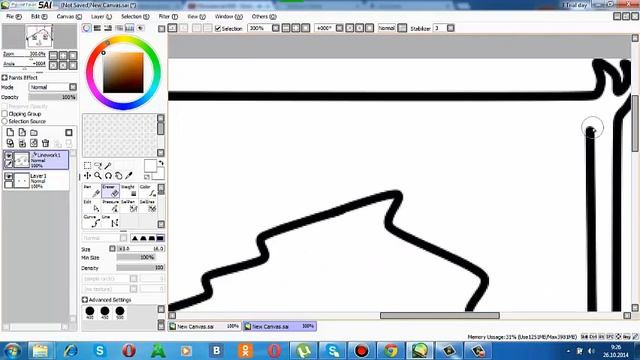Viewport: 640px width, 360px height.
Task: Open the Canvas menu
Action: [69, 17]
